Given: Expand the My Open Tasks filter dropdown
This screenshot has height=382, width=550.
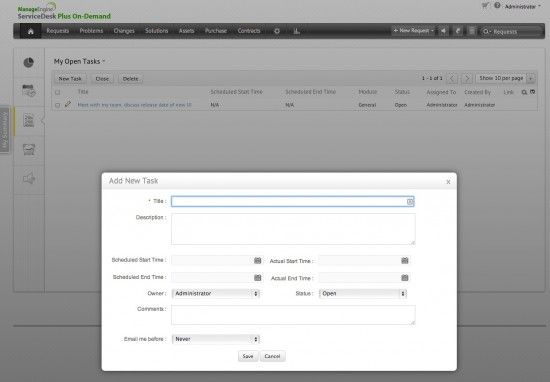Looking at the screenshot, I should [104, 61].
